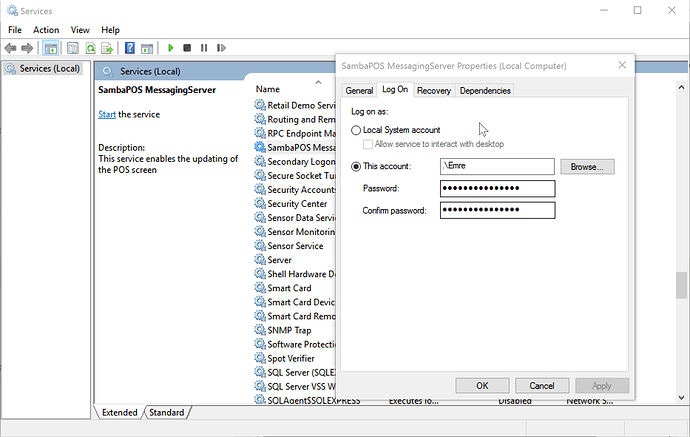Click the green Start Service icon
This screenshot has height=437, width=690.
coord(171,48)
